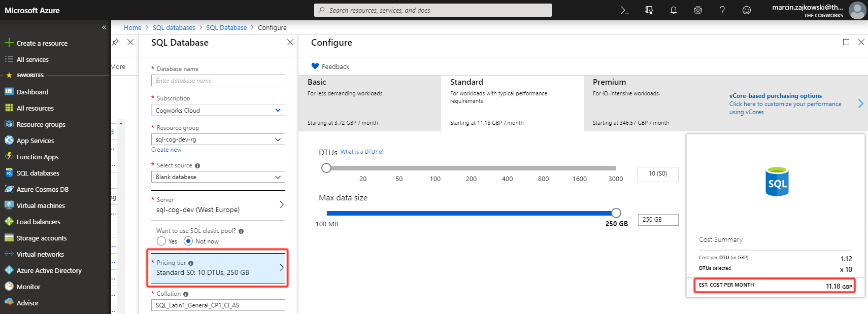Open the portal settings gear
The image size is (868, 314).
tap(698, 10)
